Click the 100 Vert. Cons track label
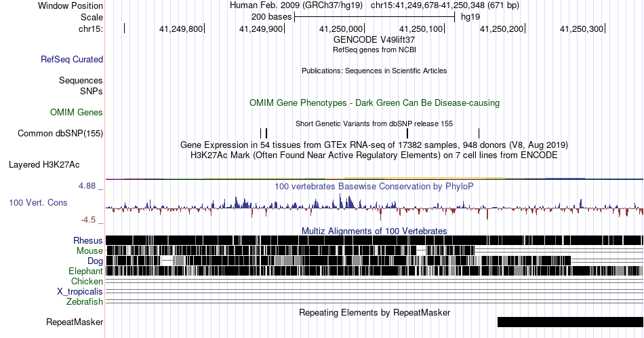Screen dimensions: 644x338 click(x=38, y=202)
